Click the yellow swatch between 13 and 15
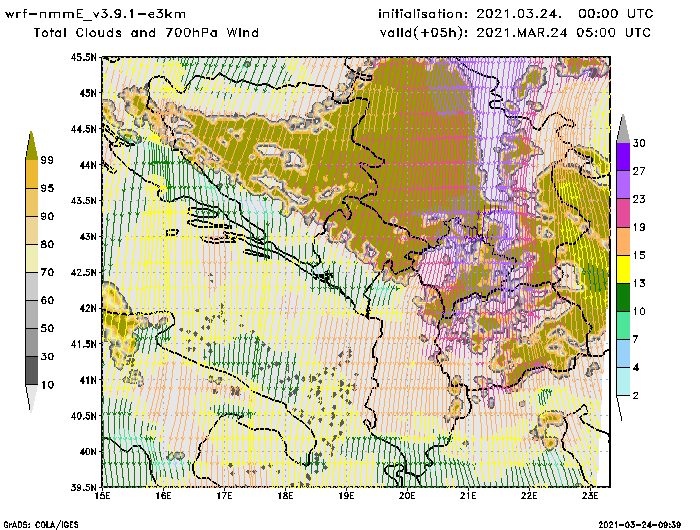Image resolution: width=700 pixels, height=530 pixels. coord(623,269)
